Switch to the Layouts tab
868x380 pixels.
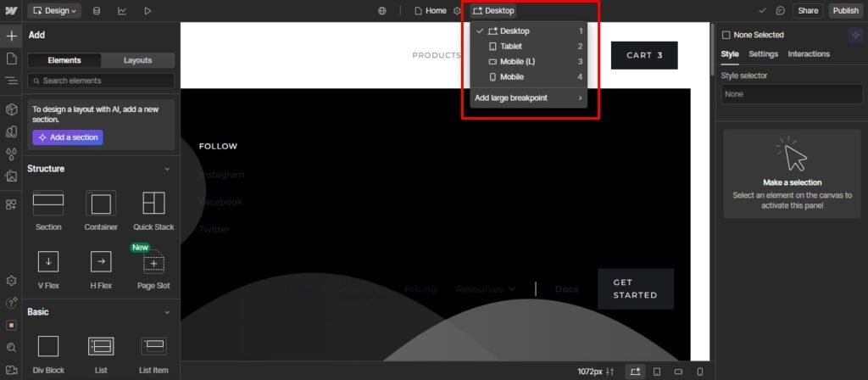tap(138, 60)
